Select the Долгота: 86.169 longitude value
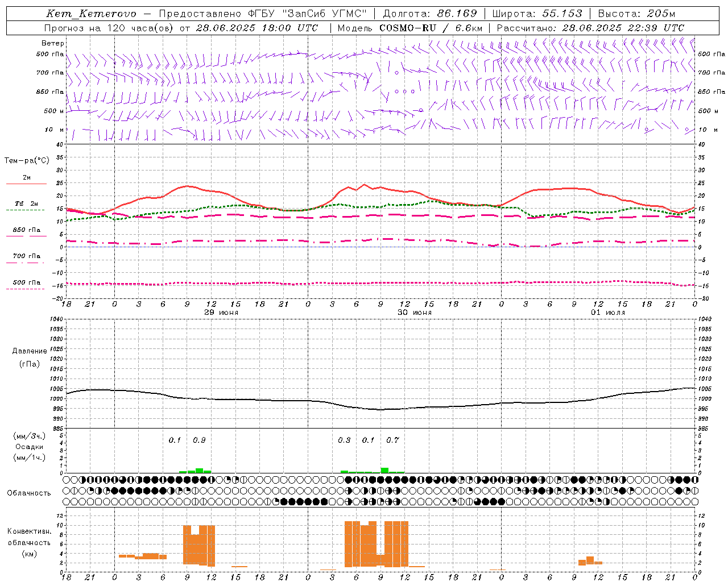Viewport: 728px width, 582px height. point(430,14)
